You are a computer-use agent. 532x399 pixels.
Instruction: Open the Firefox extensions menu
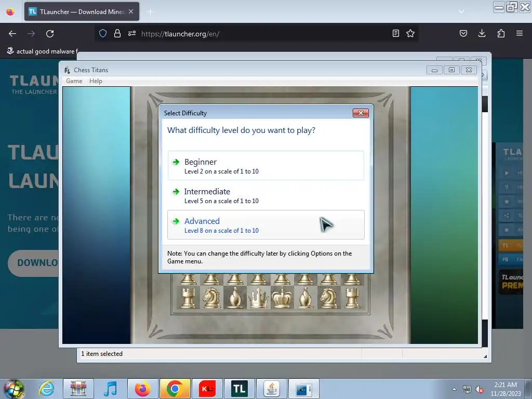(x=501, y=33)
